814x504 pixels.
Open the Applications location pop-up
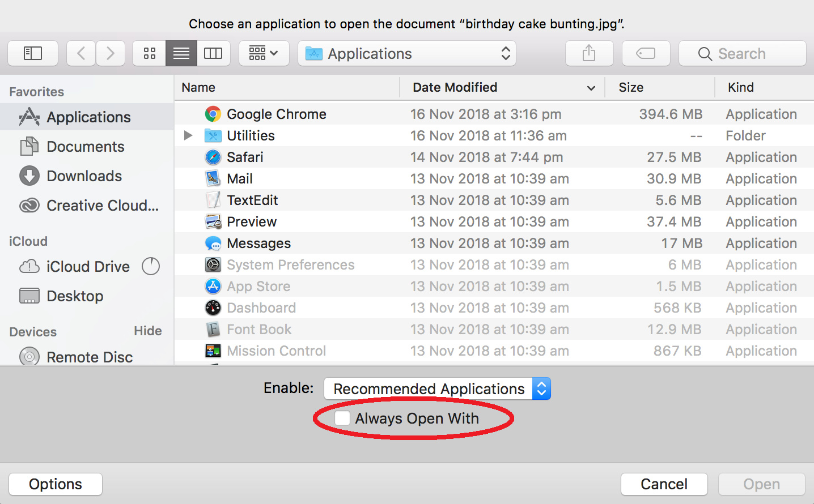[407, 53]
